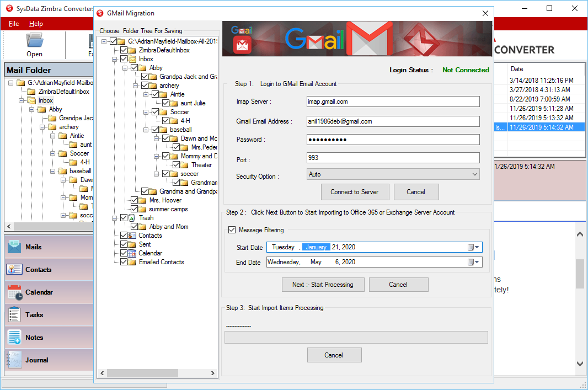The image size is (588, 390).
Task: Click the Connect to Server button
Action: 355,192
